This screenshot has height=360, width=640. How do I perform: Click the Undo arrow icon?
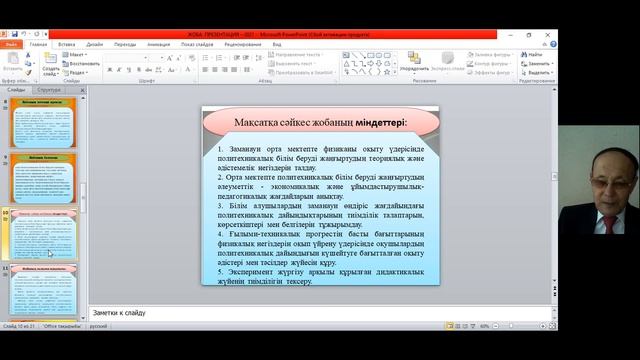[x=24, y=34]
